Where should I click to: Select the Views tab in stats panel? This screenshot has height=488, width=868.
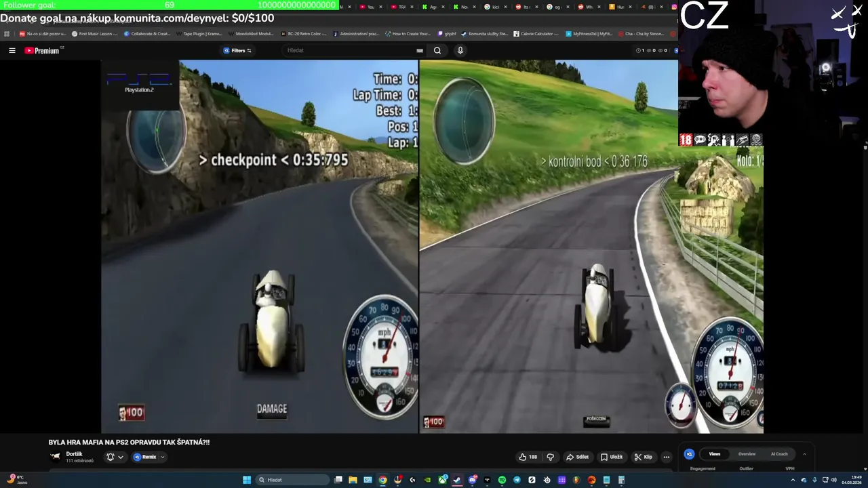[715, 454]
